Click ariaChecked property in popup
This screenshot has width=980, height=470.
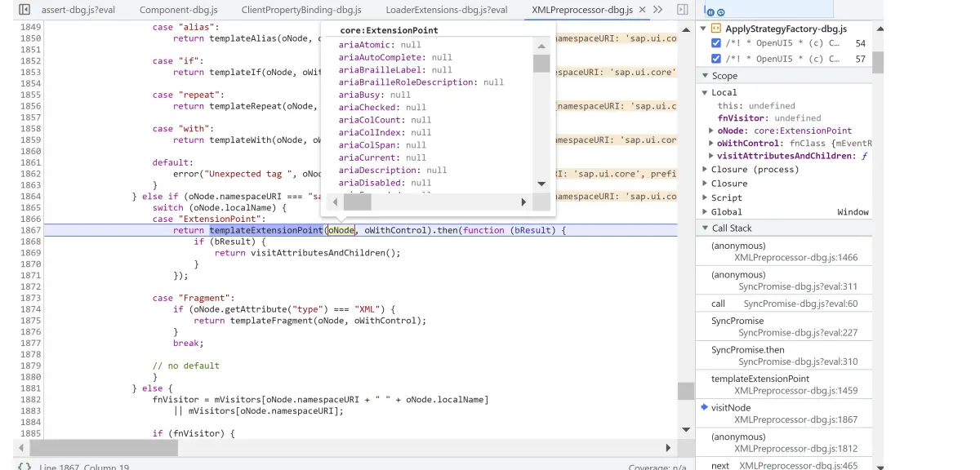[x=382, y=108]
